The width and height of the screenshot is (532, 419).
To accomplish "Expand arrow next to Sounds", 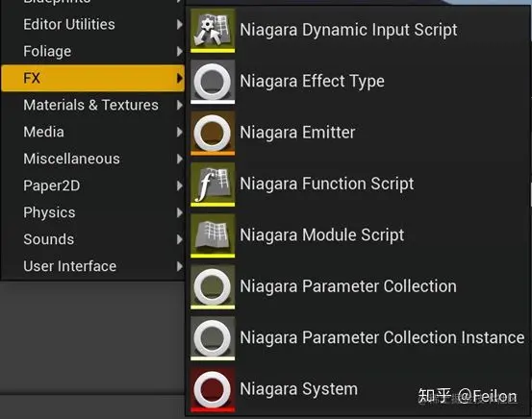I will click(x=180, y=239).
